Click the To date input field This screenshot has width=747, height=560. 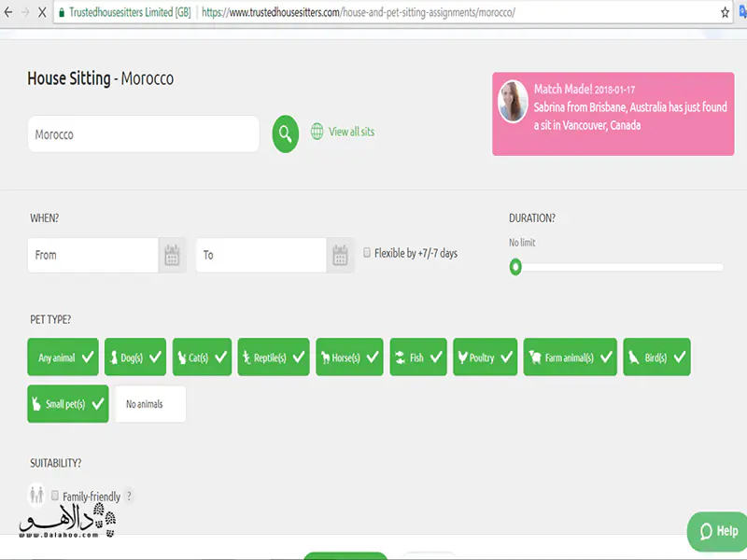(x=261, y=255)
